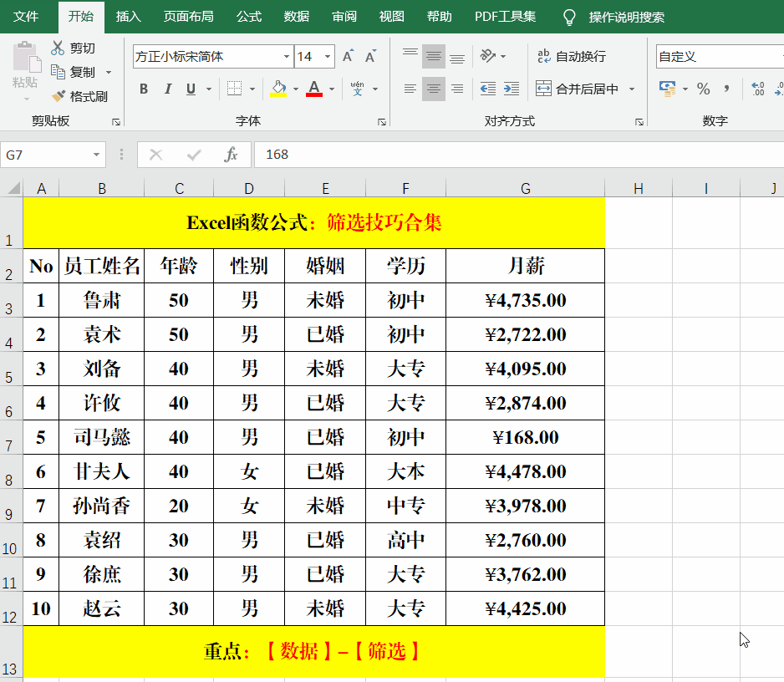Open the PDF工具集 tab
The height and width of the screenshot is (682, 784).
(505, 17)
